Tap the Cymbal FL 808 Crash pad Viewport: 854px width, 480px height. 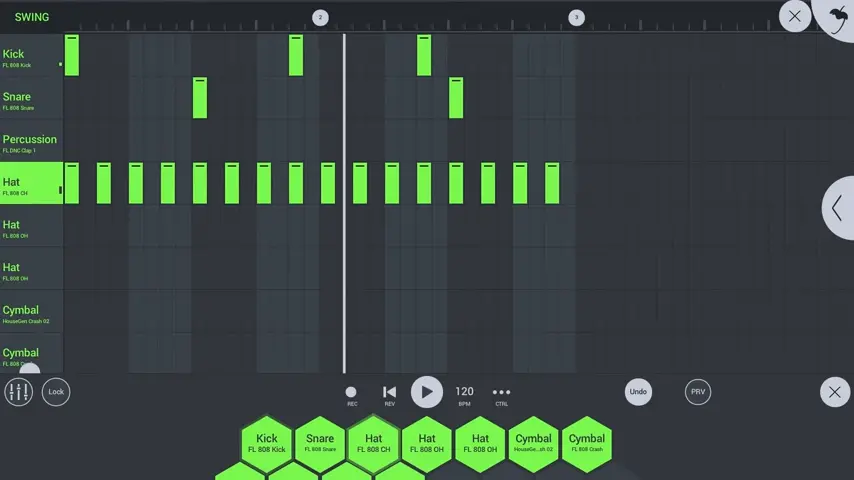(587, 443)
